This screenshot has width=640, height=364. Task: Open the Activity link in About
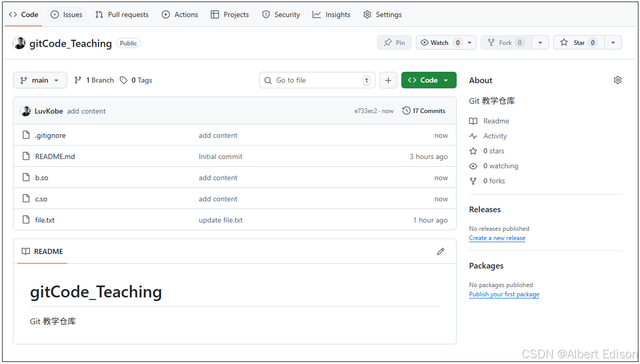point(488,136)
